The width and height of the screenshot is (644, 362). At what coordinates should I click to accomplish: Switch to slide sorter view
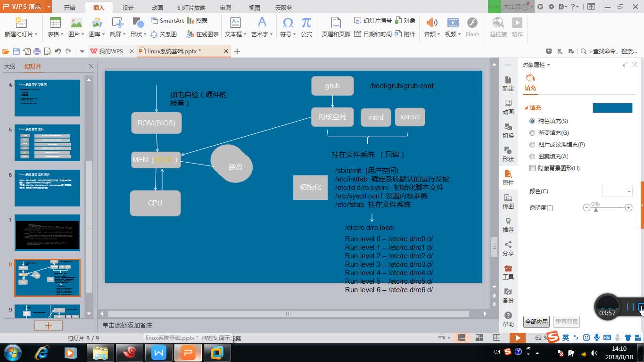(x=479, y=337)
